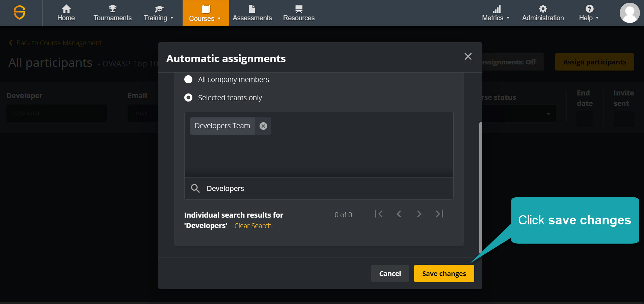Remove the Developers Team chip
This screenshot has width=644, height=304.
263,126
